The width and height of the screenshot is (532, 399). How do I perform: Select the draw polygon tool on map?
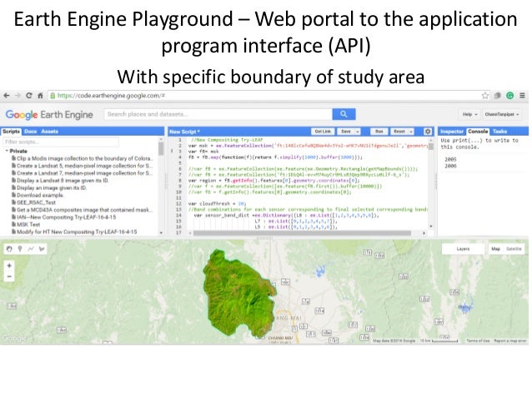tap(42, 249)
